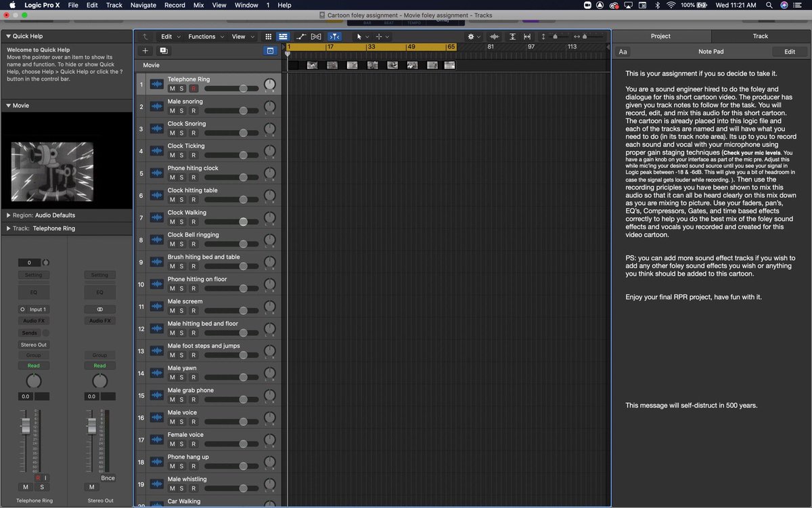
Task: Click the Note Pad font Aa button
Action: pos(623,51)
